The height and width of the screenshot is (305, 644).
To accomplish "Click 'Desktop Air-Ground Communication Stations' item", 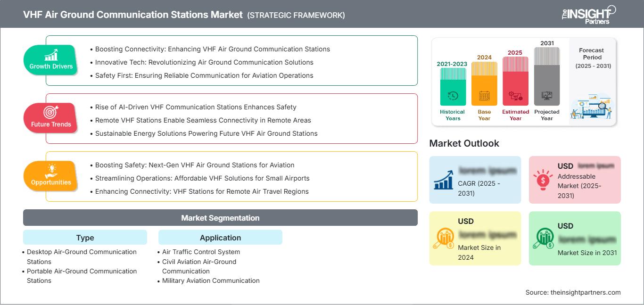I will coord(82,257).
